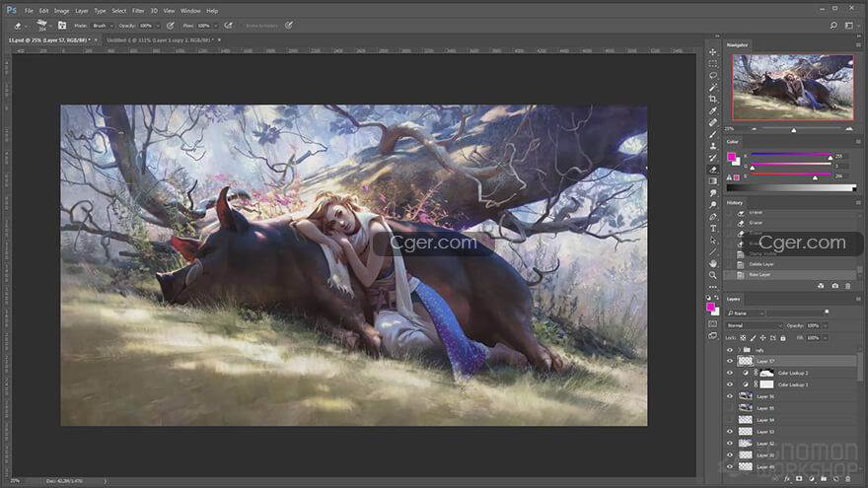Select the Crop tool
The image size is (868, 488).
(x=713, y=99)
